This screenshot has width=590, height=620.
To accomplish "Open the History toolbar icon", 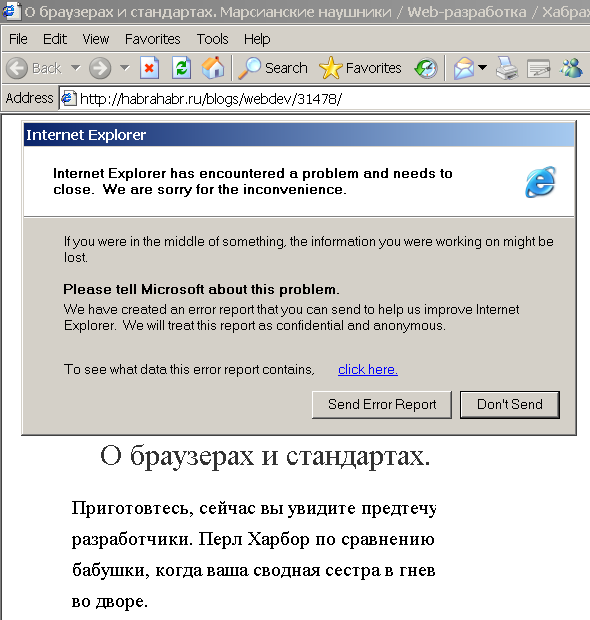I will (426, 68).
